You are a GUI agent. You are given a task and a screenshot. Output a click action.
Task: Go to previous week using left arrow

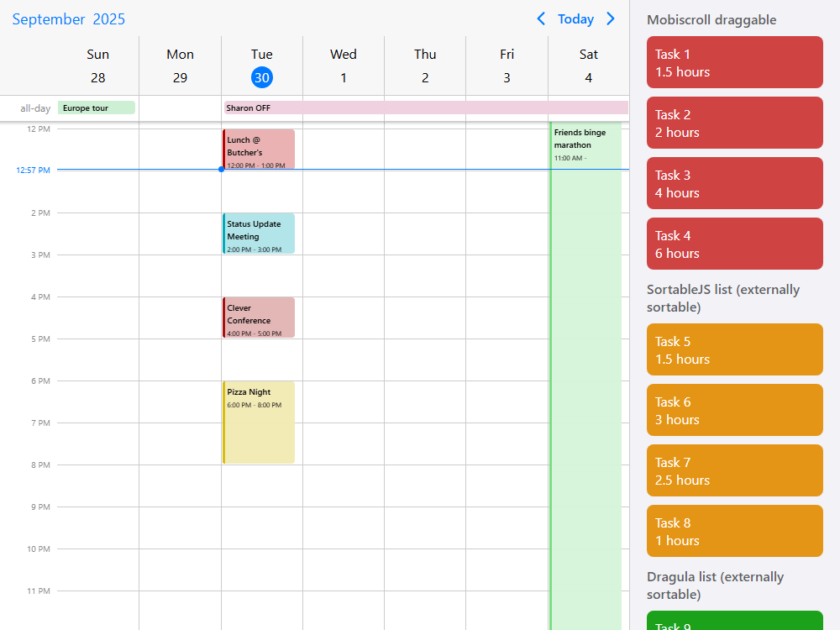[x=541, y=18]
